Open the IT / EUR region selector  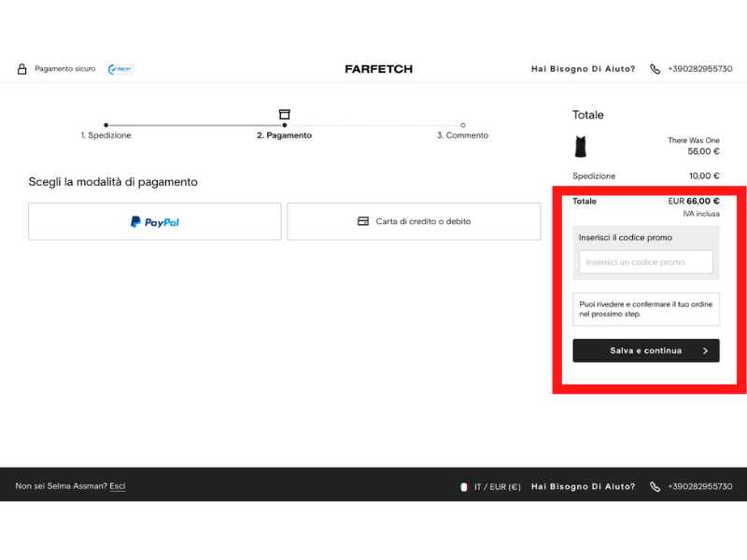coord(494,486)
